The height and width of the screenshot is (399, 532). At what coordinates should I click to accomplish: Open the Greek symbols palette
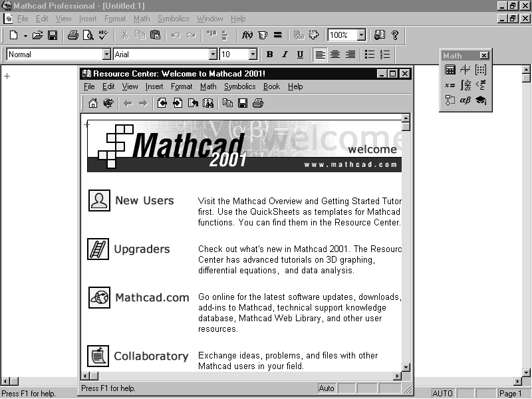[465, 100]
